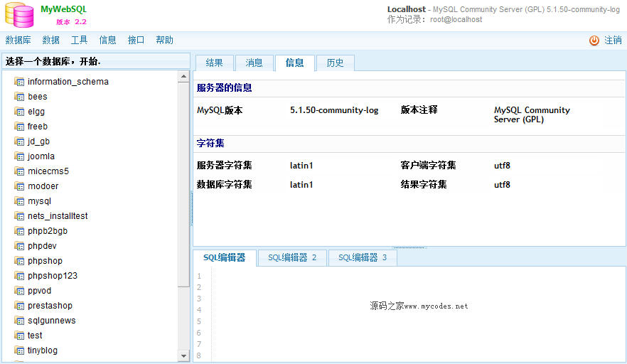Open the 数据库 menu

tap(18, 40)
